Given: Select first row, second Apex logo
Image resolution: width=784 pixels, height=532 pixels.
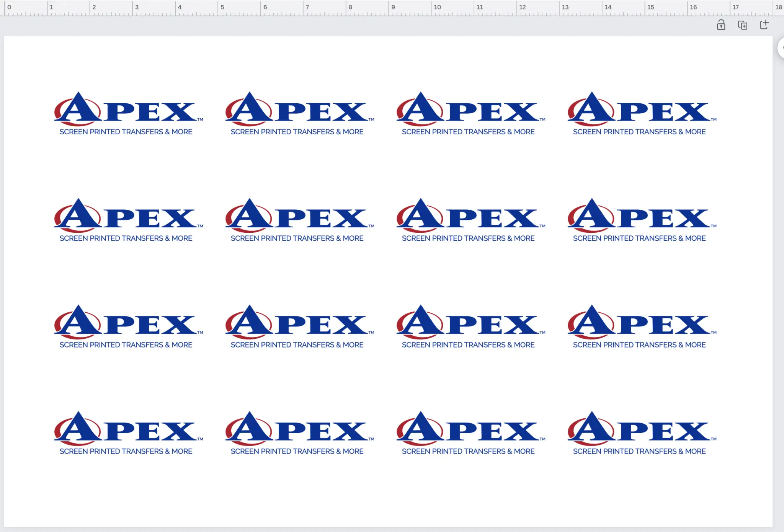Looking at the screenshot, I should [299, 114].
